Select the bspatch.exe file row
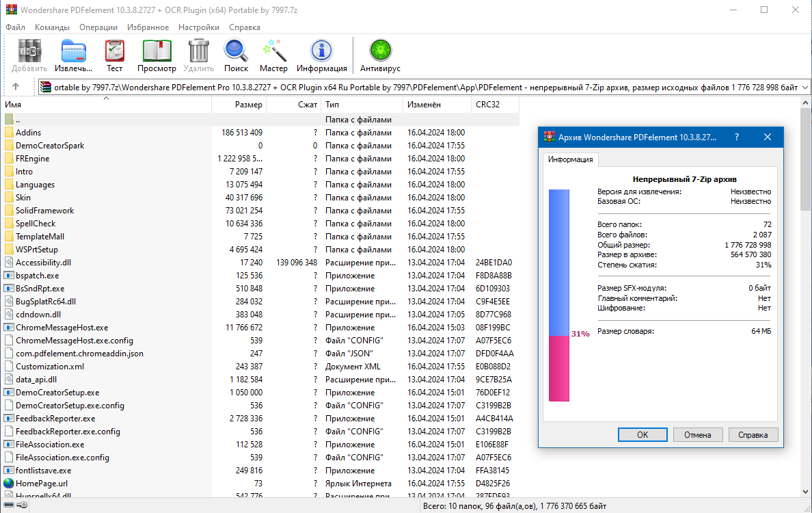This screenshot has height=513, width=812. point(38,276)
